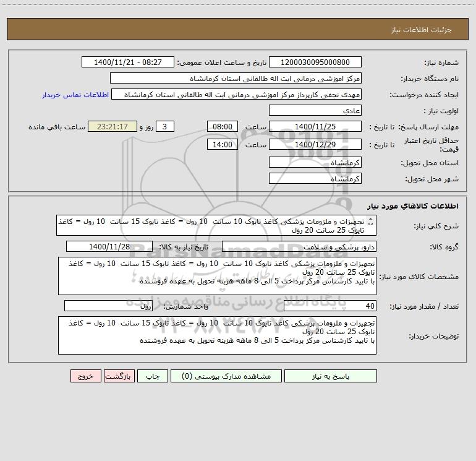Screen dimensions: 476x461
Task: Click the announcement date field 1400/11/21 - 08:27
Action: tap(128, 62)
